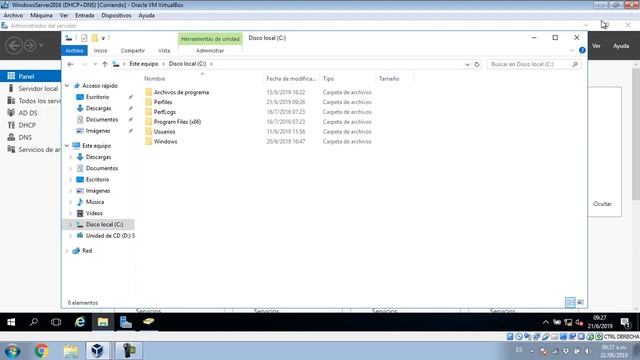The image size is (640, 360).
Task: Select Unidad de CD (D:) drive
Action: [x=110, y=236]
